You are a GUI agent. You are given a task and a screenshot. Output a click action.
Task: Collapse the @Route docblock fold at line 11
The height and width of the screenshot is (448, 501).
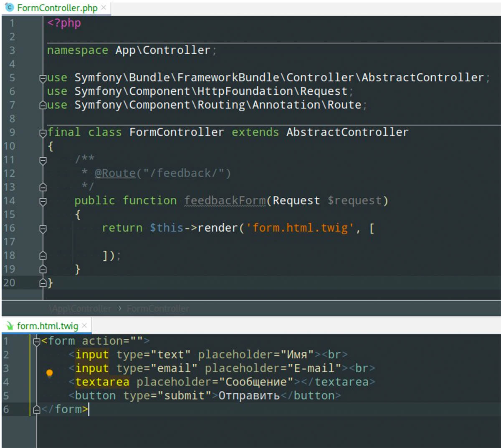tap(43, 159)
